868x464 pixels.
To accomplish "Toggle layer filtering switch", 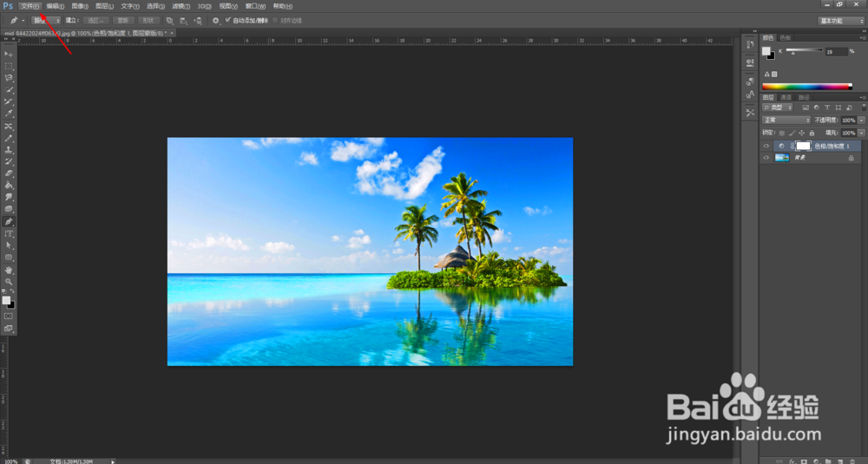I will click(x=863, y=108).
